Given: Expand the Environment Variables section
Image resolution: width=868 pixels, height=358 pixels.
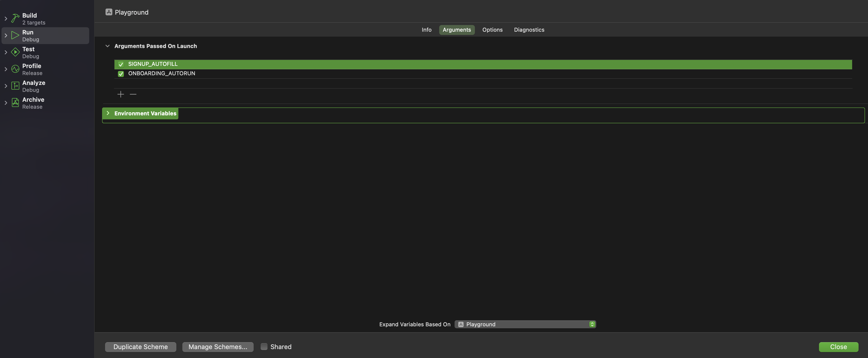Looking at the screenshot, I should click(x=108, y=113).
